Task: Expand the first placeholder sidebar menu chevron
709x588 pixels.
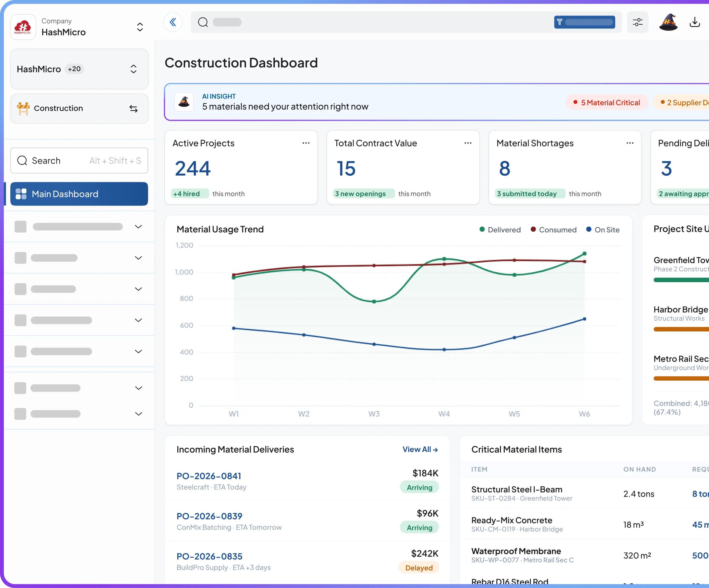Action: pyautogui.click(x=138, y=226)
